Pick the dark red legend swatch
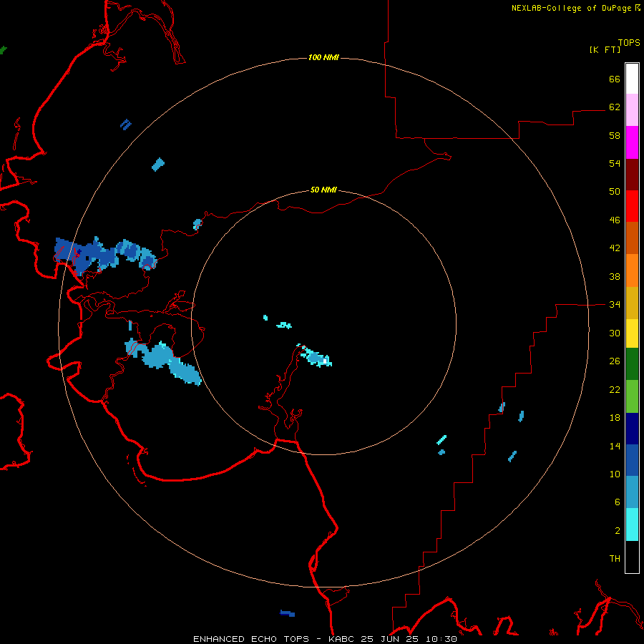The width and height of the screenshot is (644, 644). click(632, 174)
